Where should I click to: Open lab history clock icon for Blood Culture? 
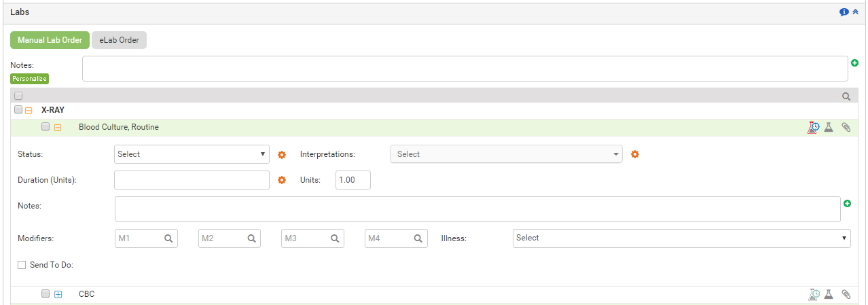[813, 127]
